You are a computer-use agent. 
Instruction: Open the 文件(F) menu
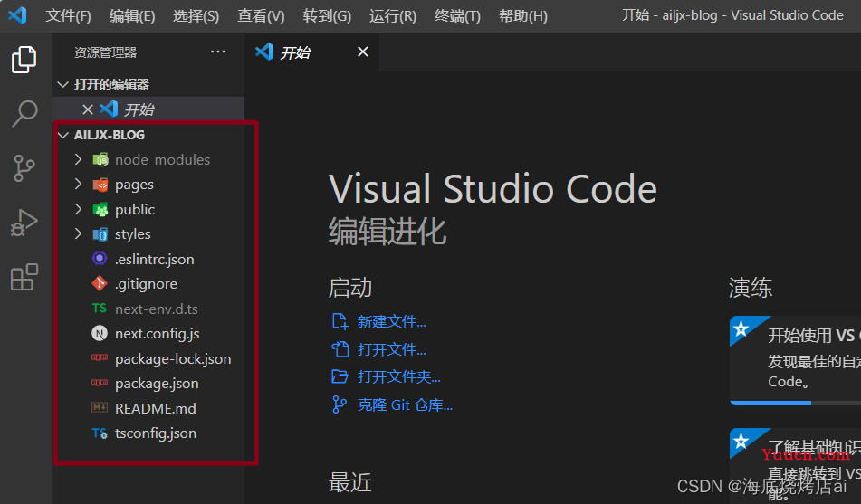(x=68, y=16)
